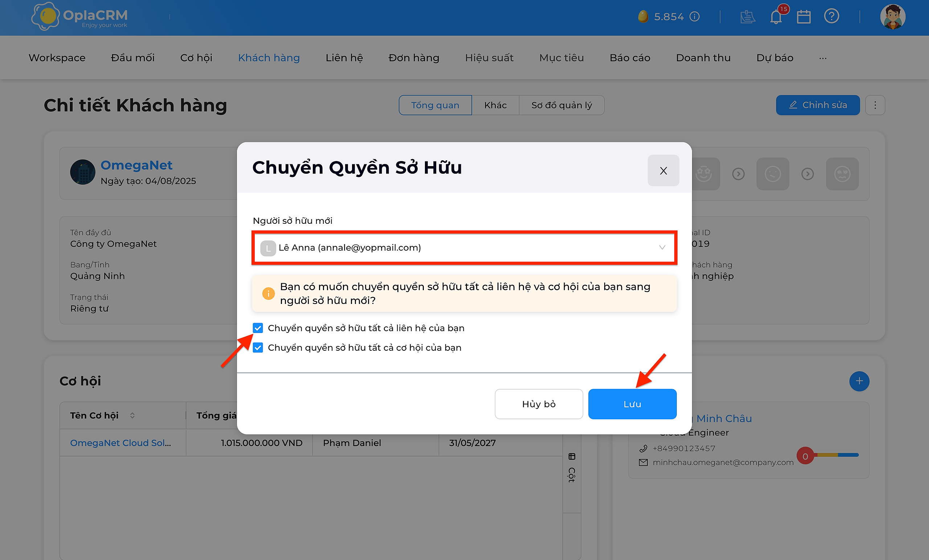This screenshot has width=929, height=560.
Task: Click the plus button to add contact
Action: tap(859, 381)
